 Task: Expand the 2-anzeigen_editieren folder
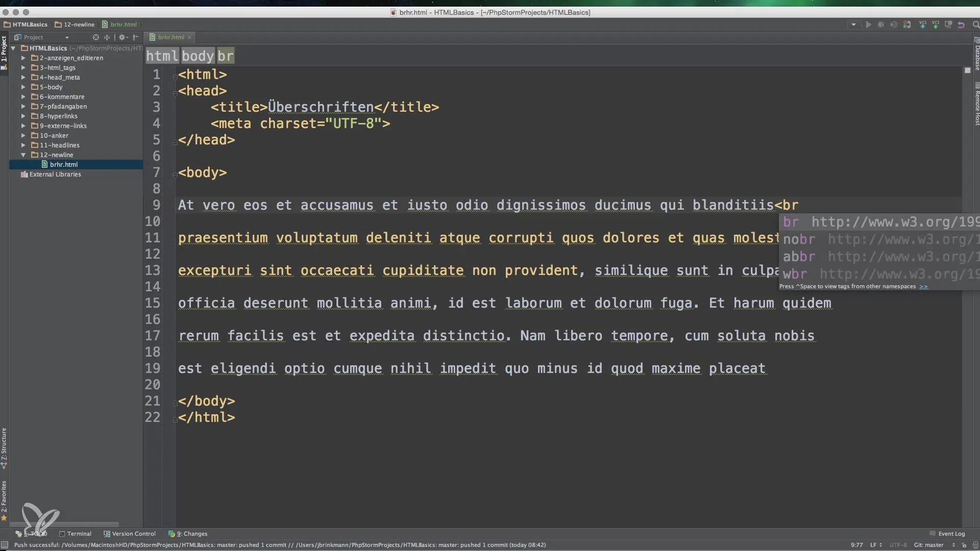tap(23, 58)
